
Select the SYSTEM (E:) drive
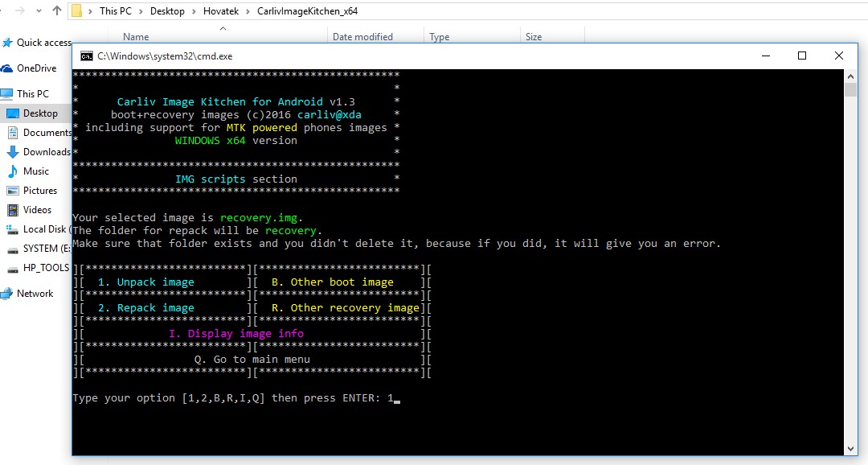pyautogui.click(x=43, y=249)
